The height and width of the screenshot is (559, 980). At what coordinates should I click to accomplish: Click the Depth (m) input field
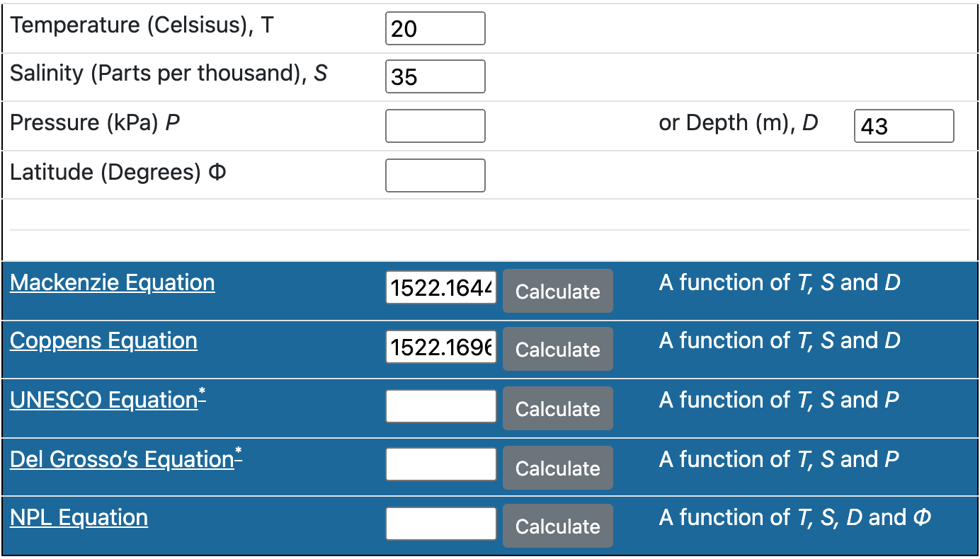904,126
